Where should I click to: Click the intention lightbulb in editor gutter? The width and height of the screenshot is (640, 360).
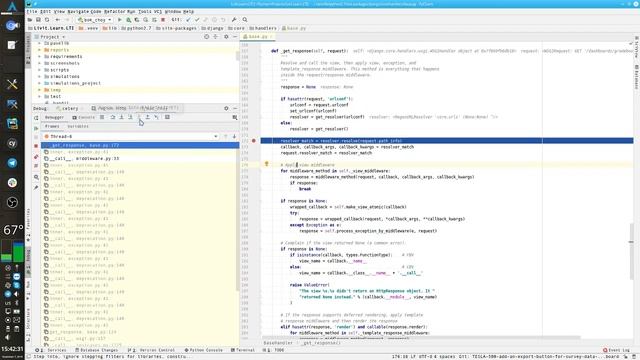[x=267, y=164]
